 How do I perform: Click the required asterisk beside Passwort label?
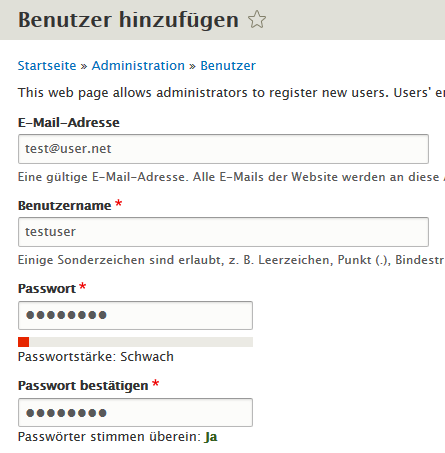[83, 286]
